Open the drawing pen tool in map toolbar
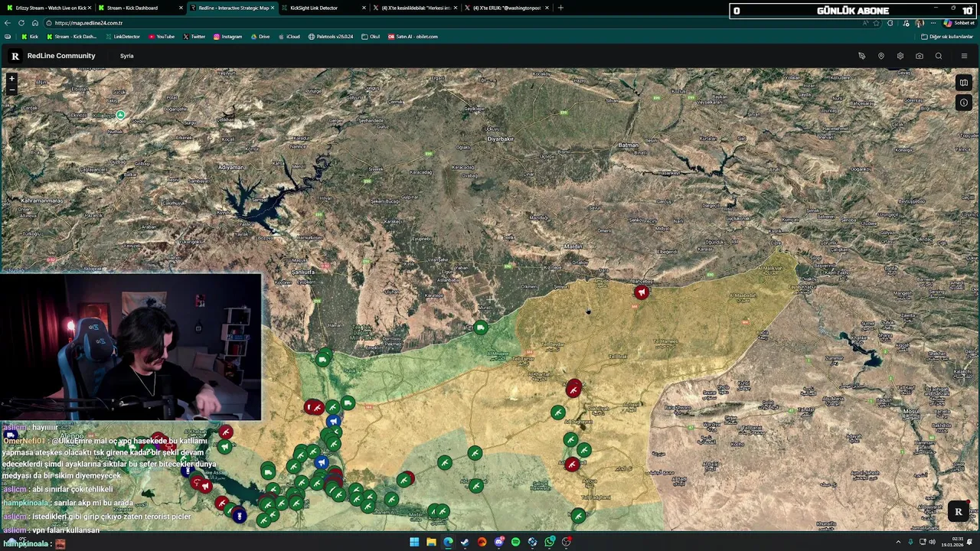 tap(862, 56)
